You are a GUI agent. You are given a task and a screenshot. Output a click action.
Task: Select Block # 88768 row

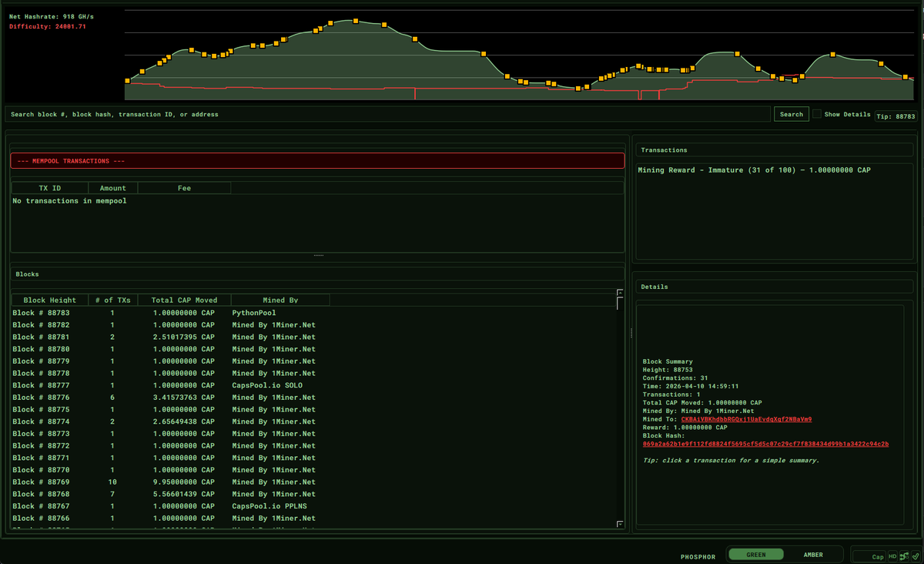click(x=314, y=495)
